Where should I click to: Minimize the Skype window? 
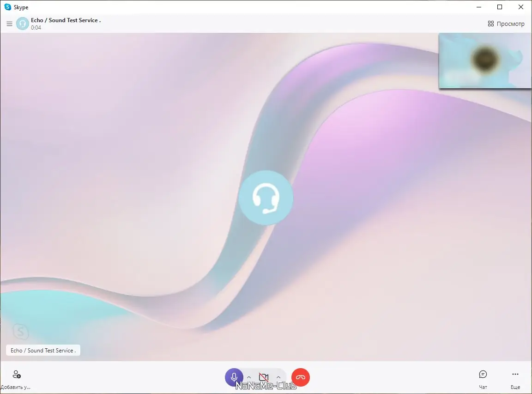coord(479,7)
